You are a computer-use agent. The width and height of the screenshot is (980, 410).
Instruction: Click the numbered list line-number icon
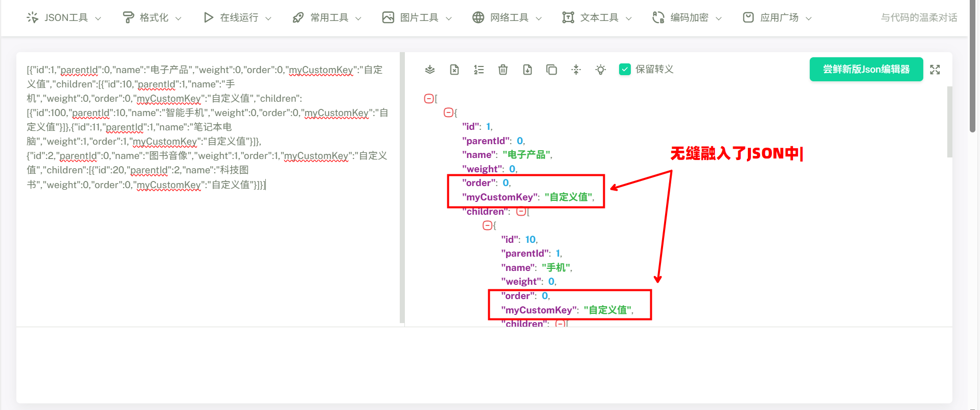(x=478, y=70)
